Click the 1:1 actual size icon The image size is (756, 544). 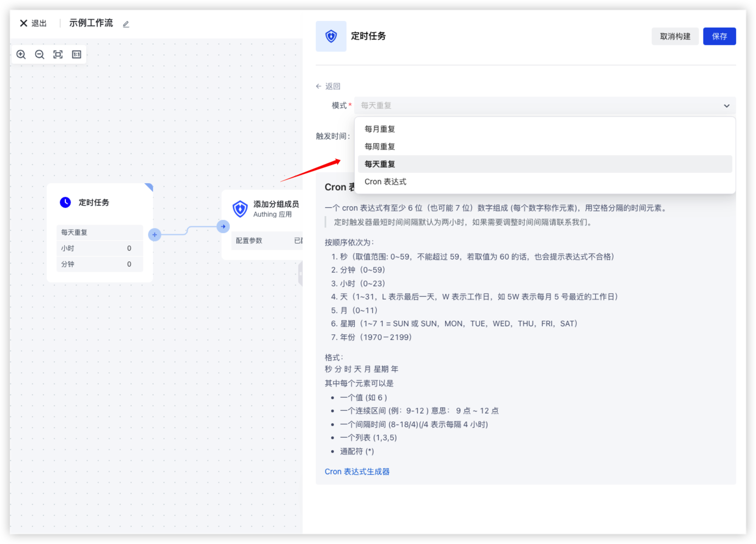(x=77, y=54)
